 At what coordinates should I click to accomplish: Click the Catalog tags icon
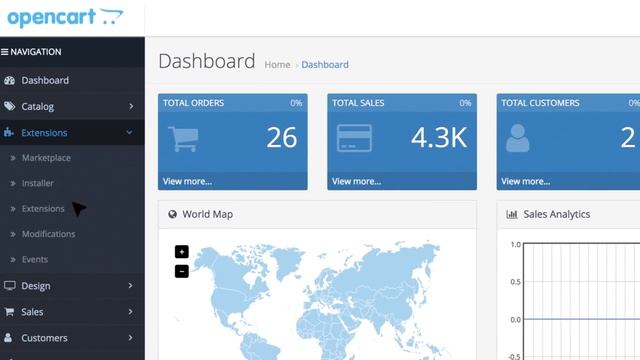coord(9,106)
